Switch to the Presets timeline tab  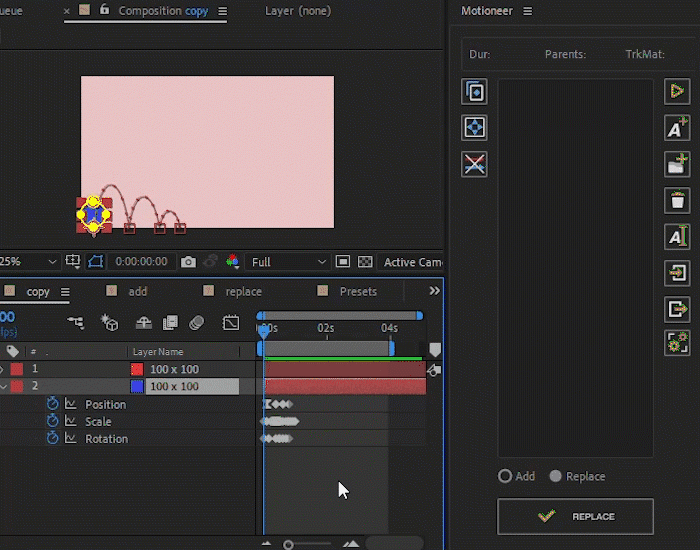pyautogui.click(x=357, y=292)
